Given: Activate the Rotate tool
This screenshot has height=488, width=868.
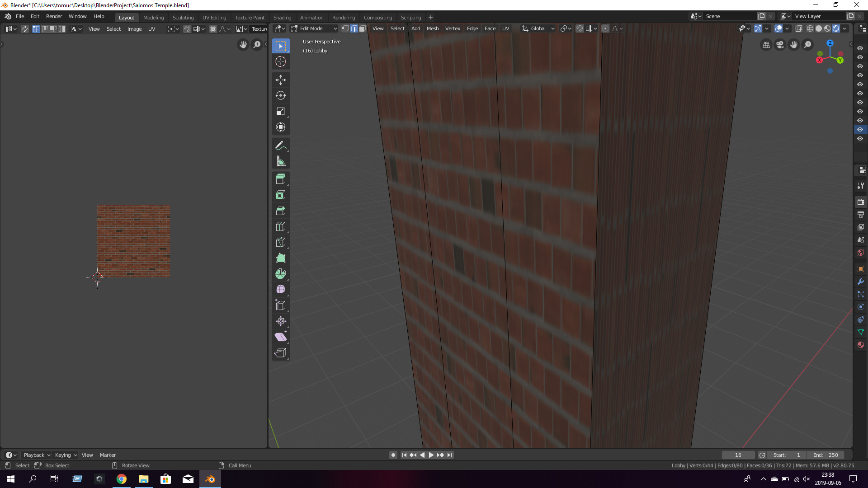Looking at the screenshot, I should point(281,95).
